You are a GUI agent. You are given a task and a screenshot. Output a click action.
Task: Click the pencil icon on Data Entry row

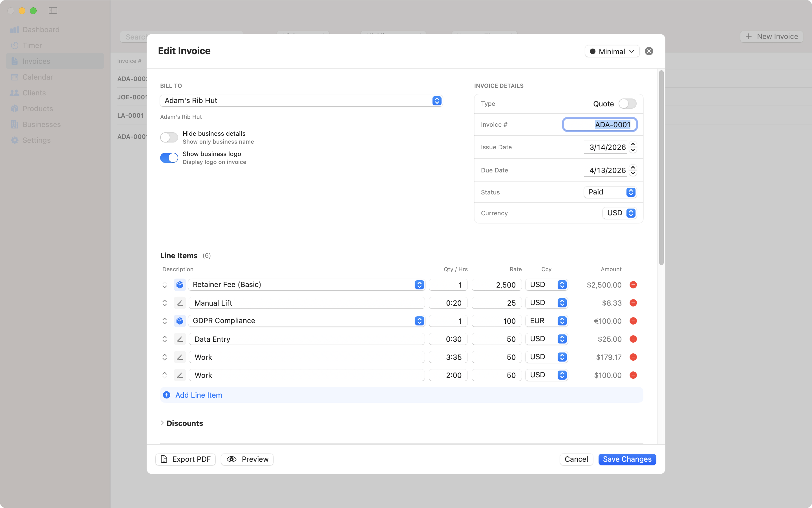[x=180, y=339]
